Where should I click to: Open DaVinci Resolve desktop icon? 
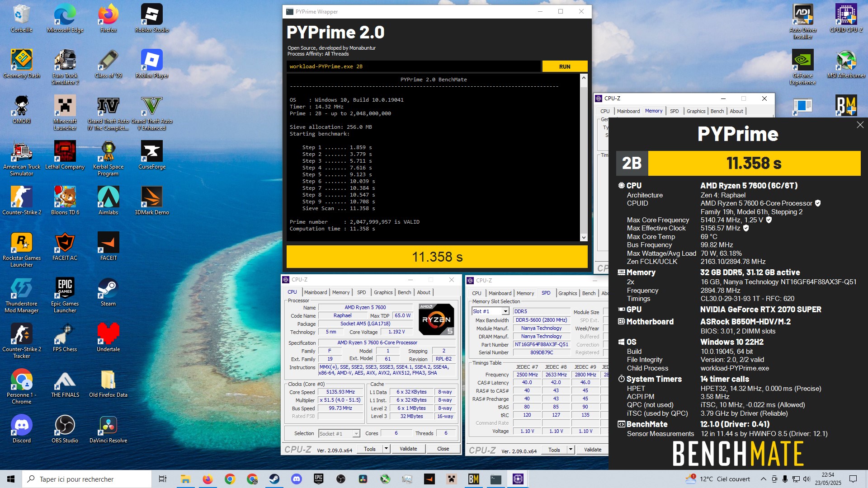point(108,429)
